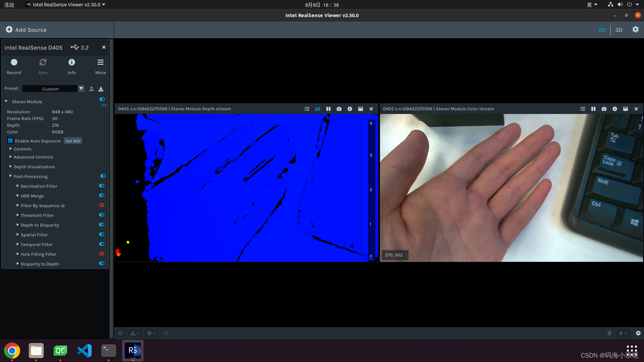This screenshot has height=362, width=644.
Task: Open the settings gear icon
Action: click(635, 29)
